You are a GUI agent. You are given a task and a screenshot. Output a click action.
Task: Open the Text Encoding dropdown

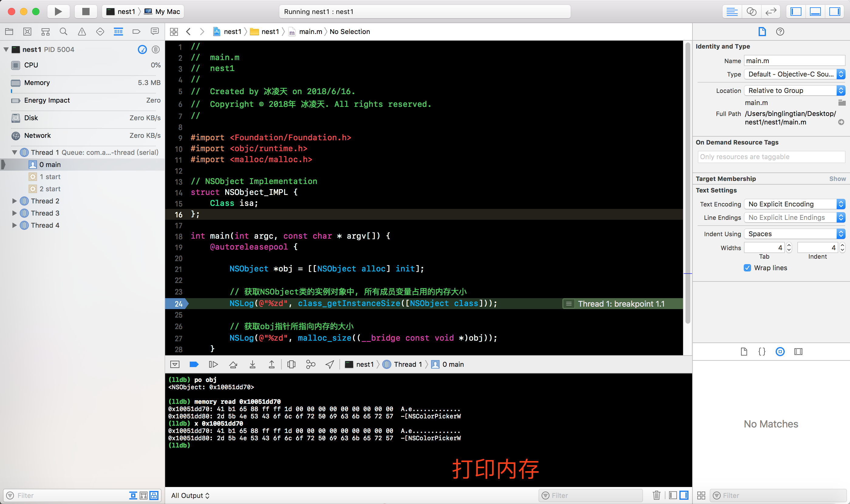[794, 204]
